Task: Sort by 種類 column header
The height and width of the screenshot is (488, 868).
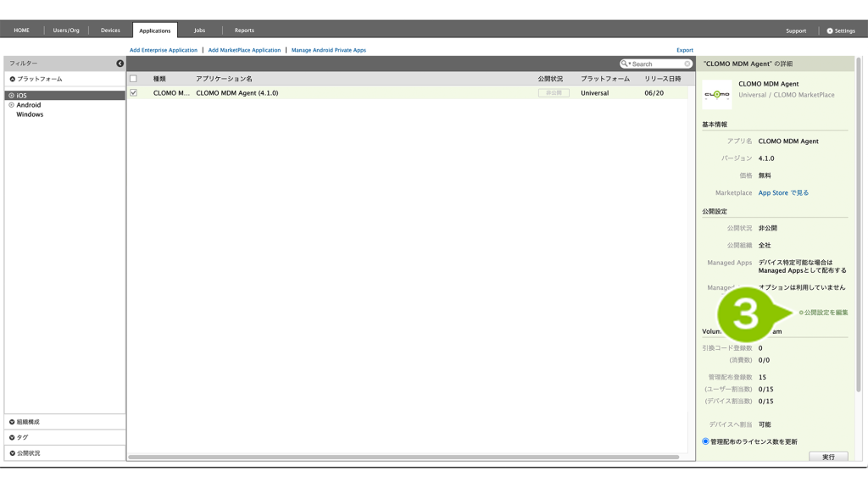Action: click(159, 79)
